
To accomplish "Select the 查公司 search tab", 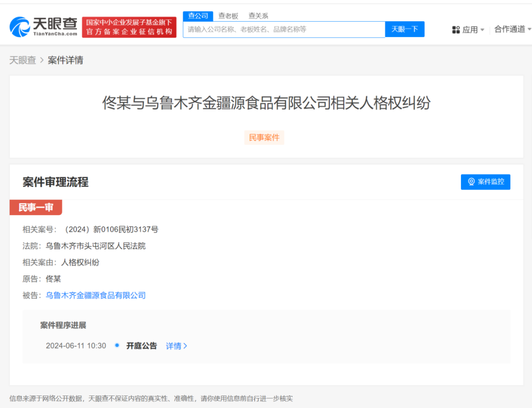I will tap(198, 15).
